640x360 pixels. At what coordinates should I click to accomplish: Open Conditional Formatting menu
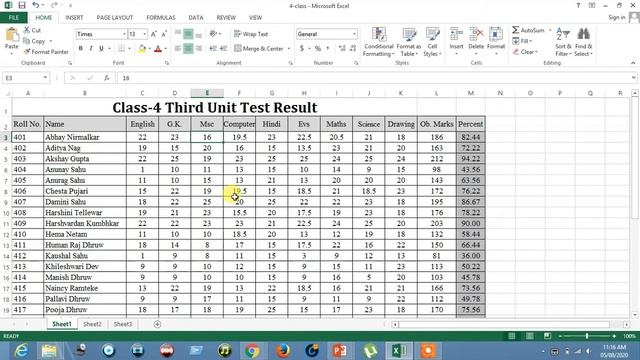[379, 42]
